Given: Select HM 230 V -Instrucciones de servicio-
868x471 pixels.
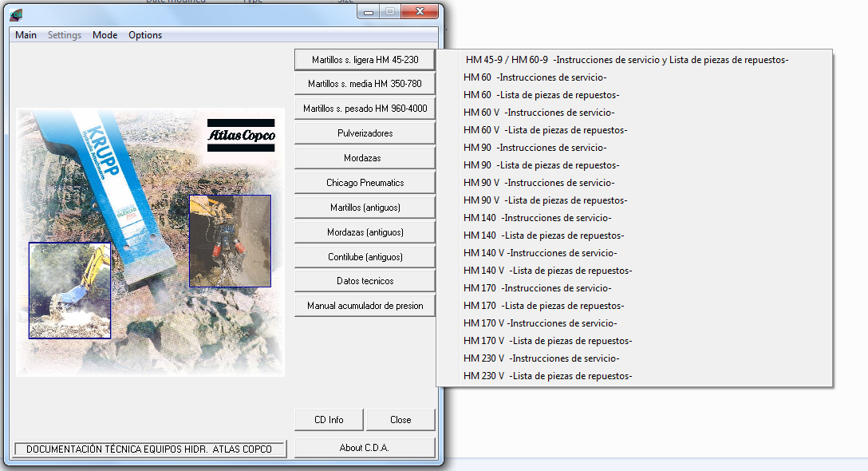Looking at the screenshot, I should click(634, 358).
